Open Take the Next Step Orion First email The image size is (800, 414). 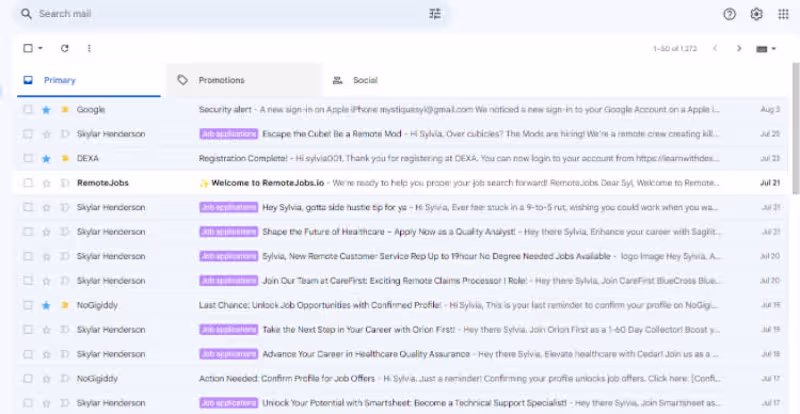(x=401, y=330)
